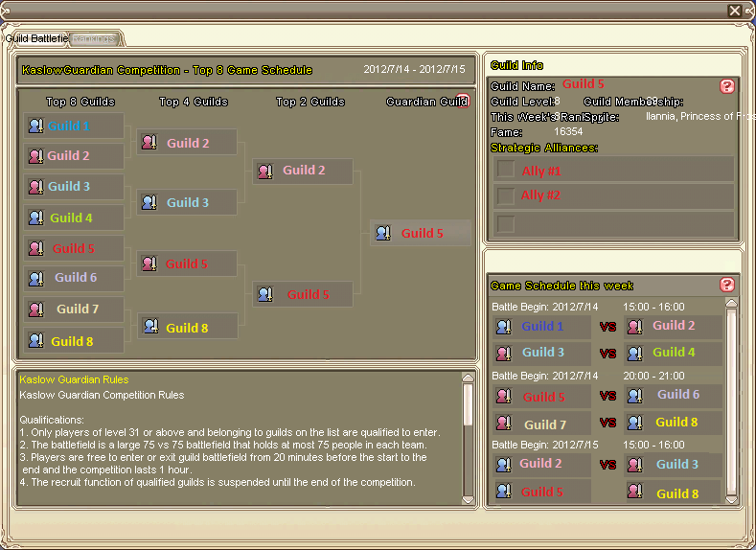Click Guild 4 emblem icon in Top 8 column
This screenshot has width=756, height=550.
click(35, 218)
